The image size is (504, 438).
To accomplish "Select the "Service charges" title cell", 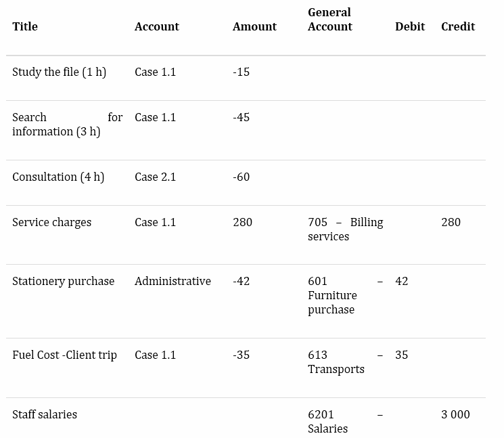I will point(51,222).
